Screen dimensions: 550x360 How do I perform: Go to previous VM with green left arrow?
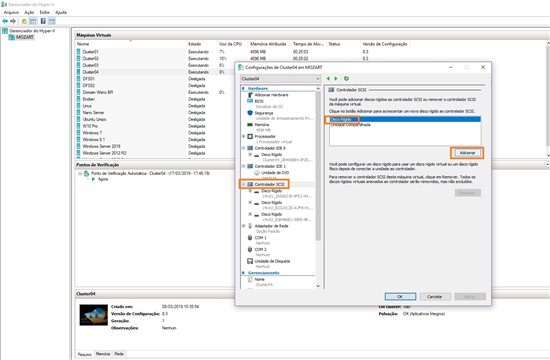328,79
